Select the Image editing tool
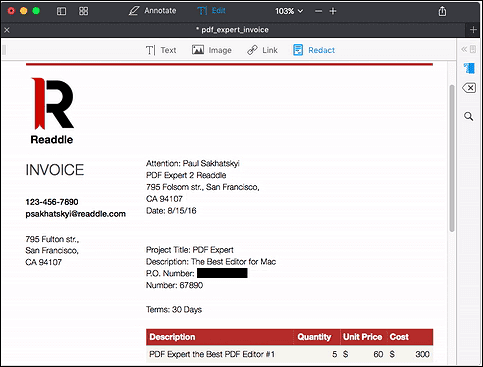This screenshot has height=367, width=483. (212, 50)
